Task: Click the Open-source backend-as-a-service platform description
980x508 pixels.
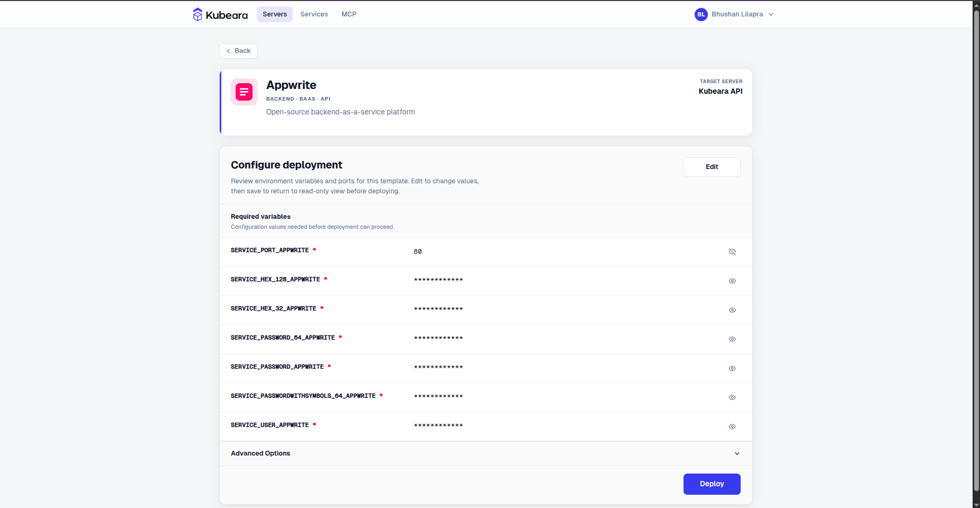Action: (x=340, y=112)
